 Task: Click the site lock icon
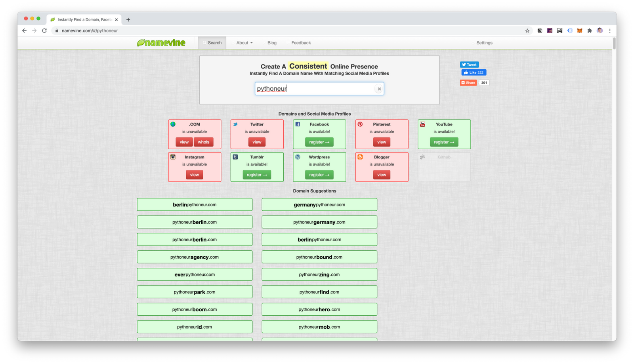(57, 30)
